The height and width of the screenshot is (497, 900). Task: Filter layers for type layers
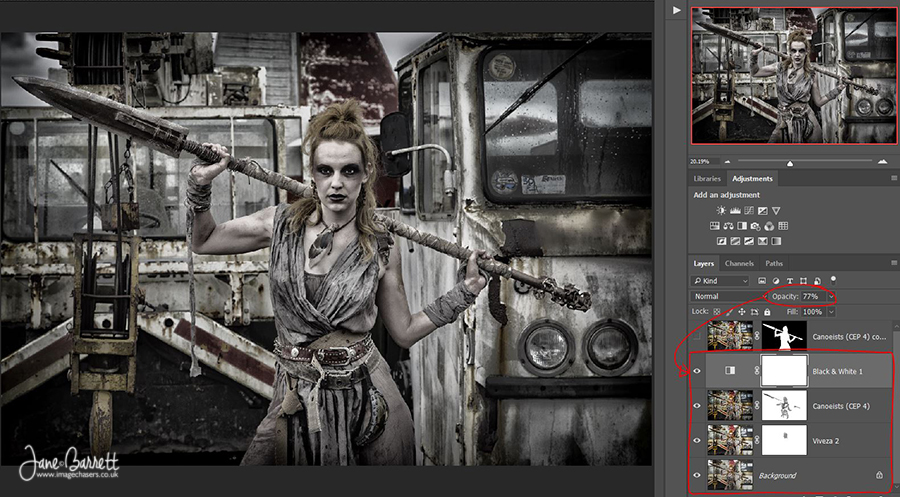[790, 281]
